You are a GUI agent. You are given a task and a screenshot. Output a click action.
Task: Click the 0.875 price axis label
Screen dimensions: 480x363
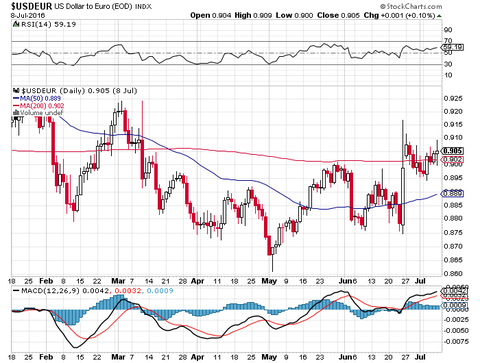453,232
